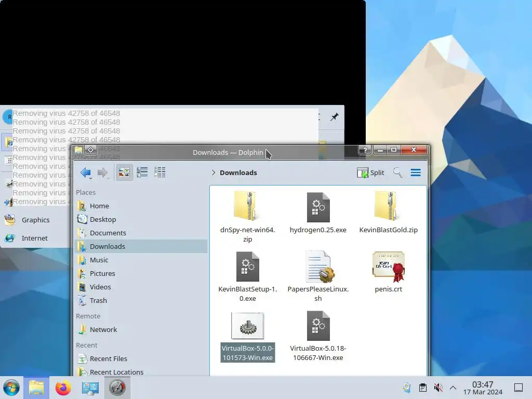This screenshot has width=532, height=399.
Task: Open the system settings taskbar icon
Action: coord(90,388)
